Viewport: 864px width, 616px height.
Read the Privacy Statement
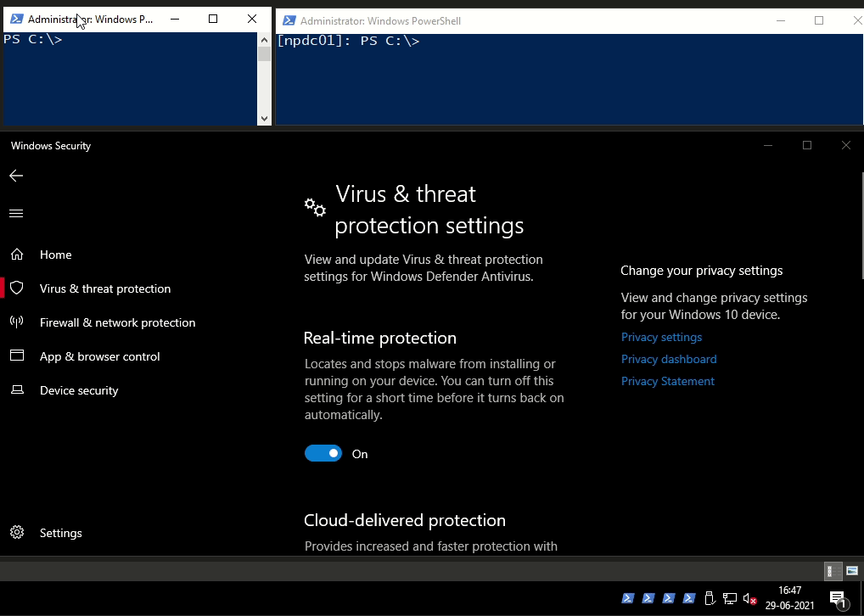[x=667, y=381]
